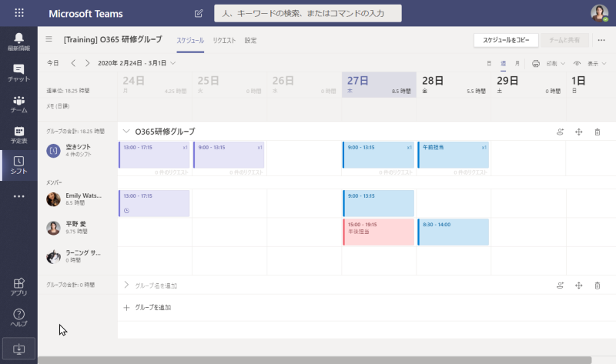This screenshot has width=616, height=364.
Task: Click the グループ名を追加 name field
Action: (x=156, y=286)
